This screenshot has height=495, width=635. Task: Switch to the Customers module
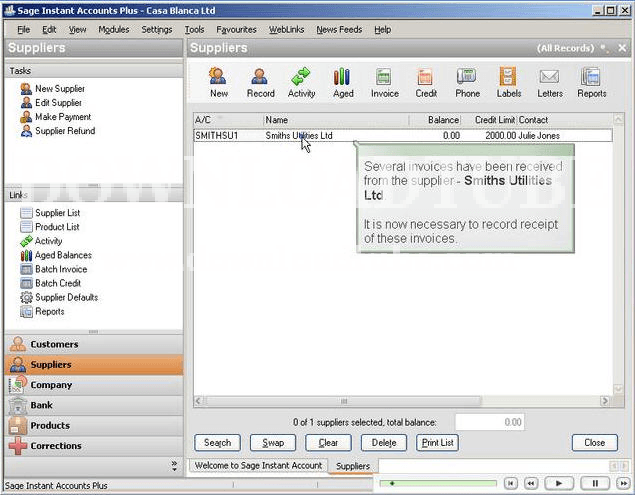94,344
